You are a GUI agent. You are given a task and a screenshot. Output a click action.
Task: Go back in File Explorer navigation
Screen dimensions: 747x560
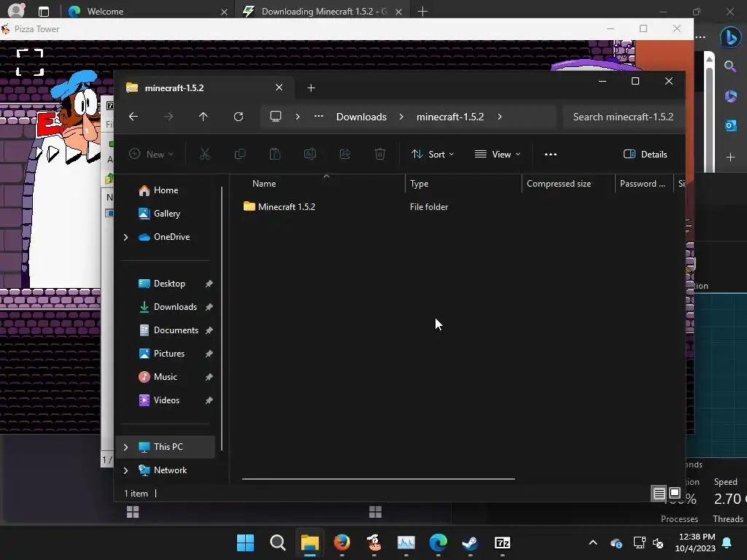tap(133, 117)
